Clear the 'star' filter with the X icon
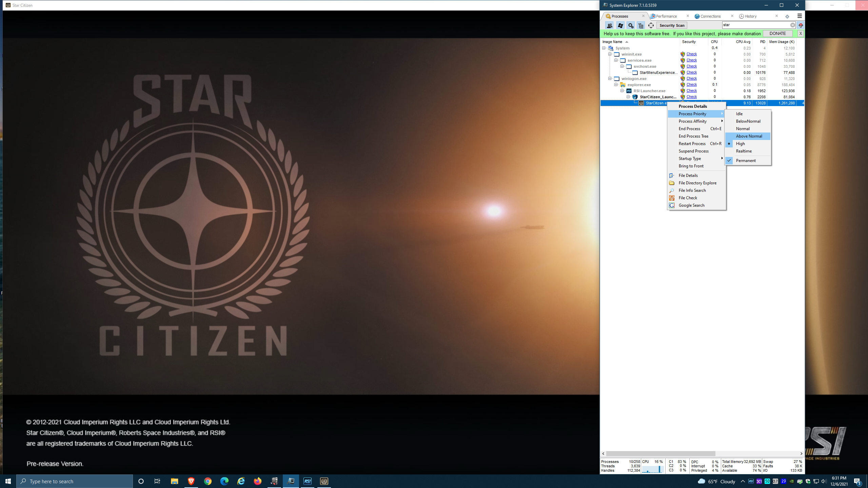868x488 pixels. 793,25
